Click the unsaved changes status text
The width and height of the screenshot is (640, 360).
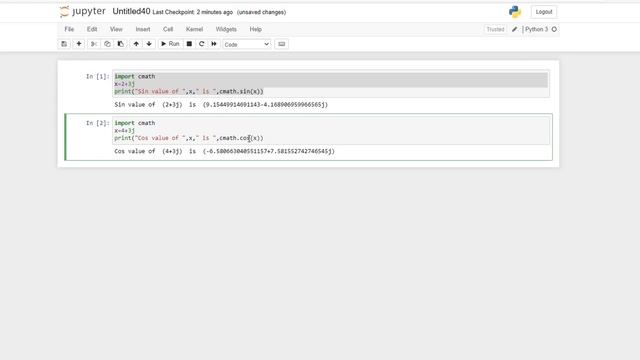261,12
